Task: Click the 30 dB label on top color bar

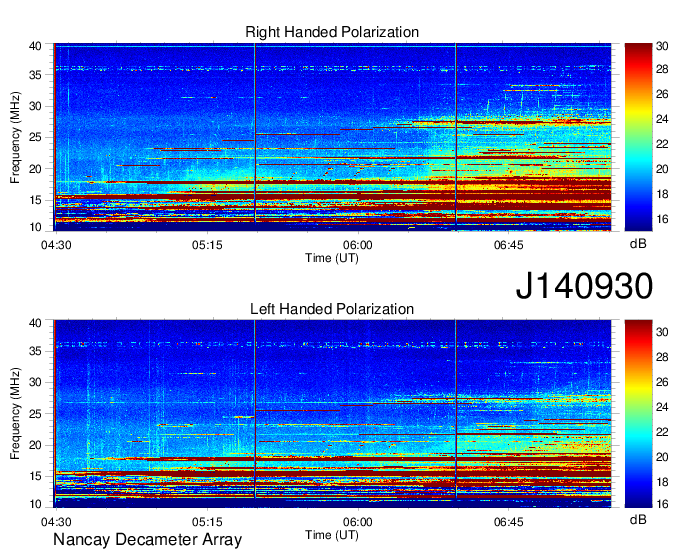Action: click(662, 46)
